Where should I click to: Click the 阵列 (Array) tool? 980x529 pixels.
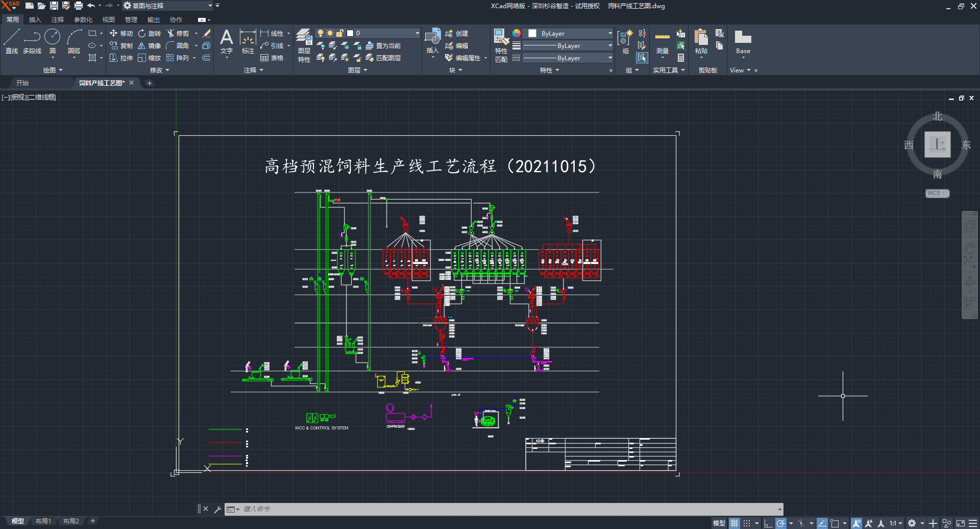(x=177, y=58)
